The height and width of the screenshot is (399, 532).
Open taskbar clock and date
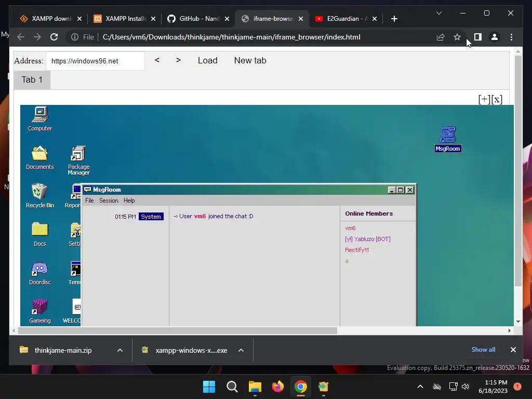(493, 387)
